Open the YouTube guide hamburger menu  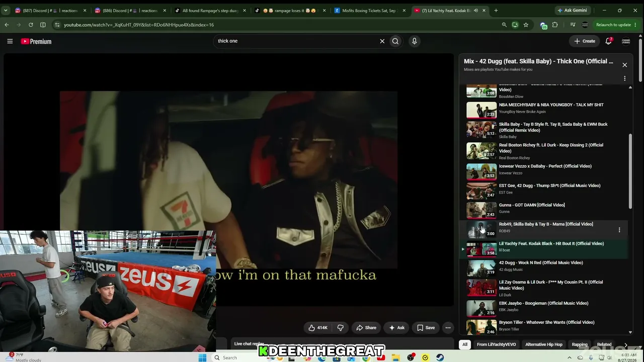click(10, 41)
